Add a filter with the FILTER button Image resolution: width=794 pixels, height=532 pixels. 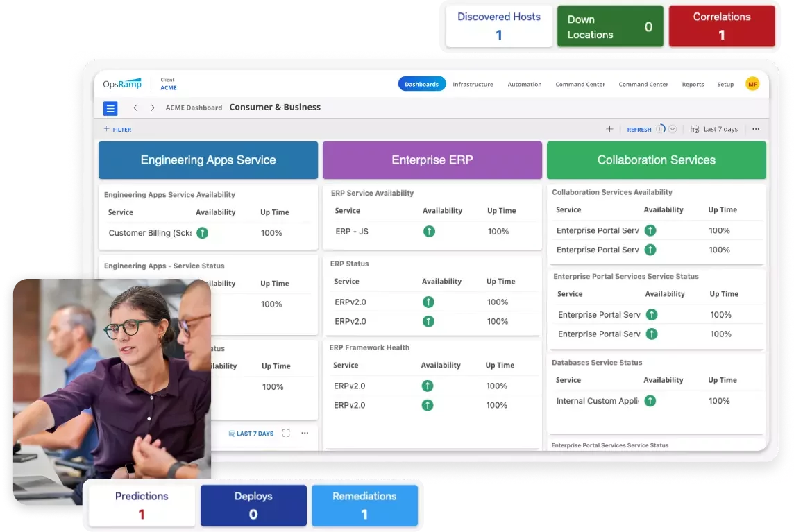click(117, 130)
